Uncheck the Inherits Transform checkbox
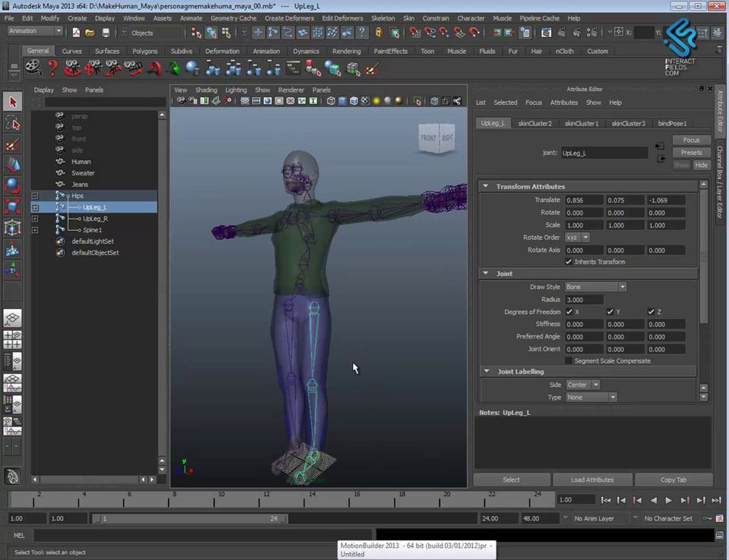 tap(569, 262)
